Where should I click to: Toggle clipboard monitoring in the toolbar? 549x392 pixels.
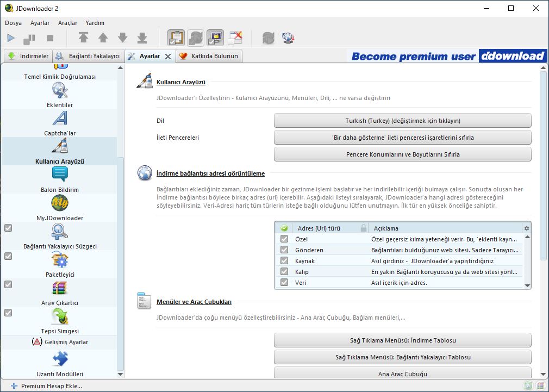176,38
